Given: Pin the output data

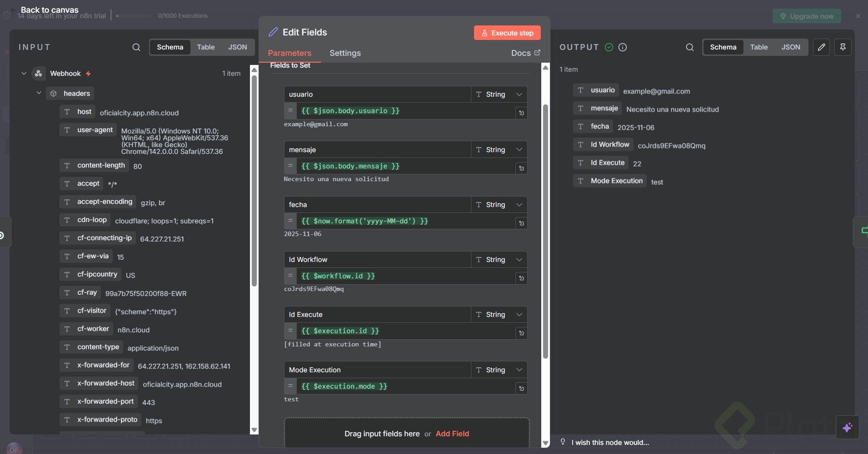Looking at the screenshot, I should click(x=843, y=47).
